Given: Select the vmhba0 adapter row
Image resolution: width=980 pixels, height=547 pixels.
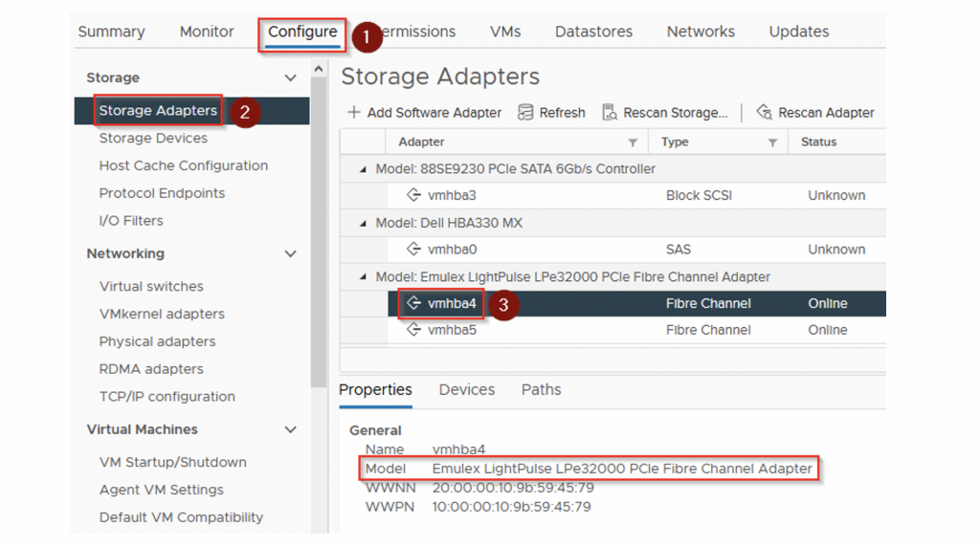Looking at the screenshot, I should coord(612,250).
